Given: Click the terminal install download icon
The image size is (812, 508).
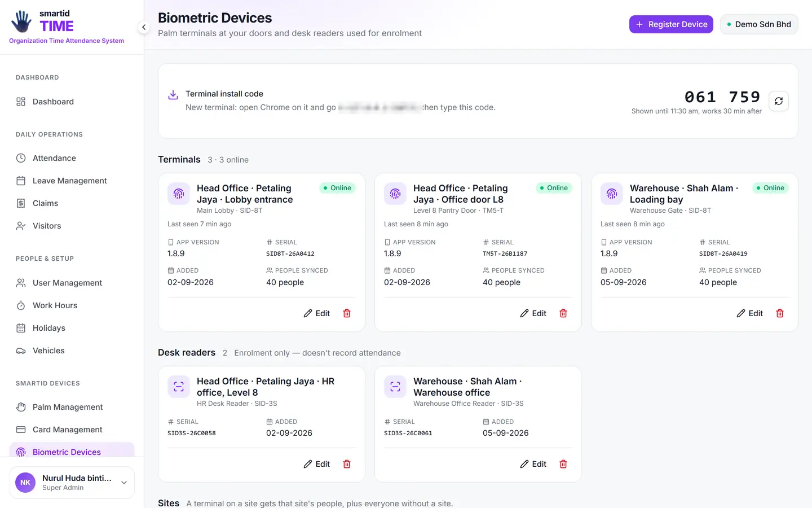Looking at the screenshot, I should 173,95.
